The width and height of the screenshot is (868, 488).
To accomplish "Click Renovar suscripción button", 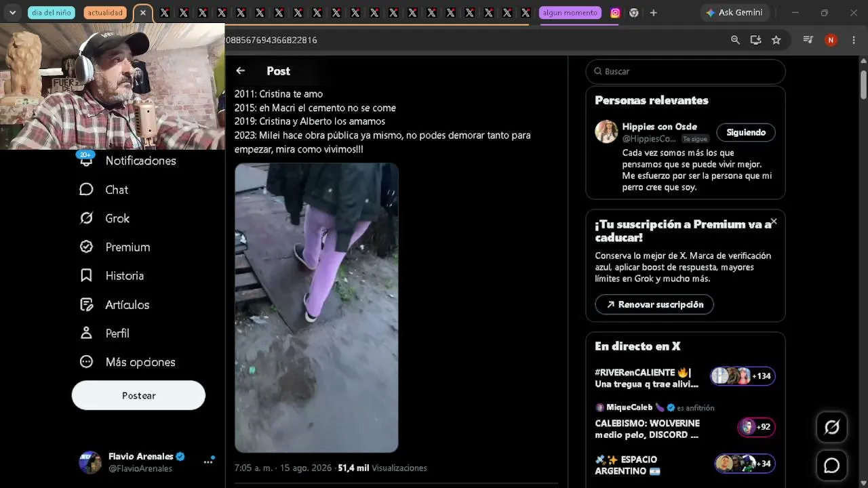I will tap(654, 304).
